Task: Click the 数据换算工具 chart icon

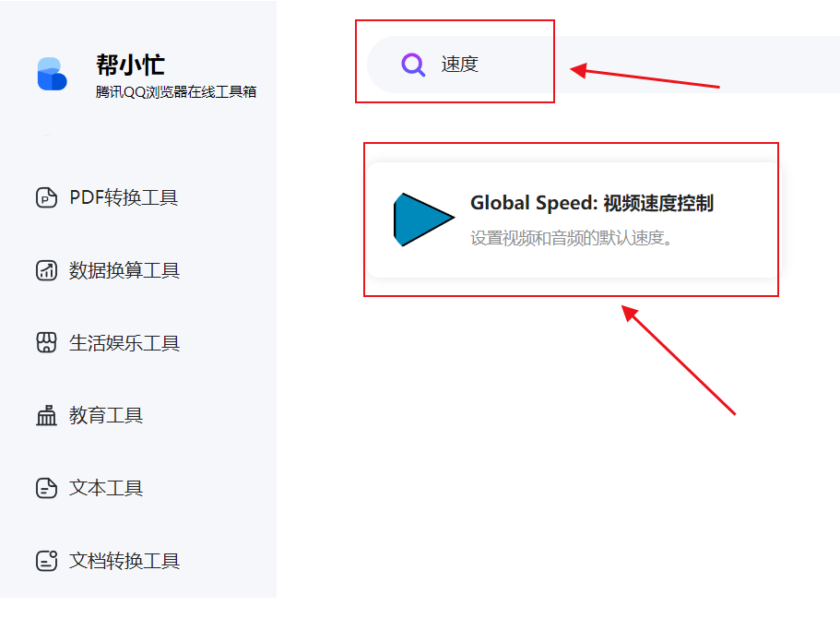Action: [45, 269]
